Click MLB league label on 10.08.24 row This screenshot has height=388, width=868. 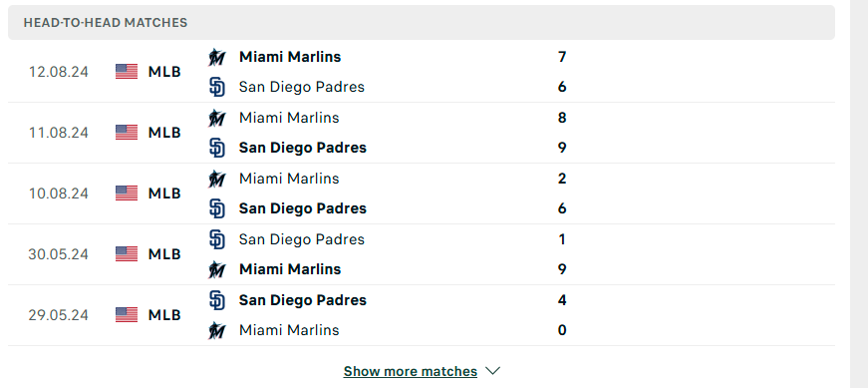tap(164, 194)
